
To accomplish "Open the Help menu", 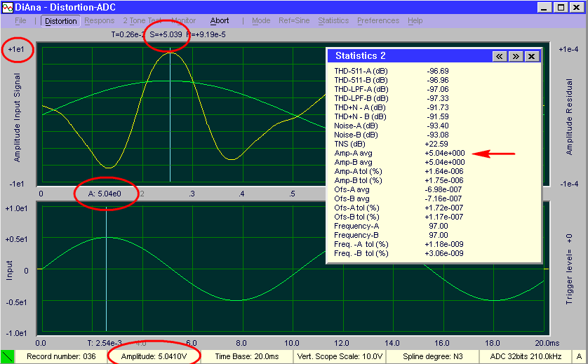I will 415,20.
